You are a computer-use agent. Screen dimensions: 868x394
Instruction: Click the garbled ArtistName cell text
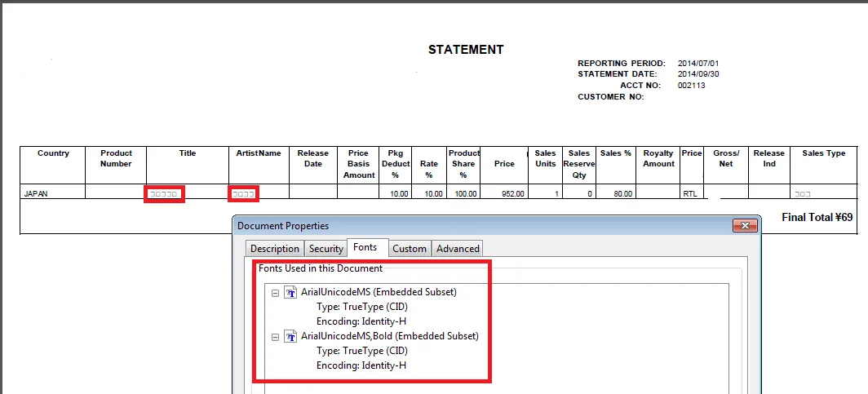tap(244, 194)
